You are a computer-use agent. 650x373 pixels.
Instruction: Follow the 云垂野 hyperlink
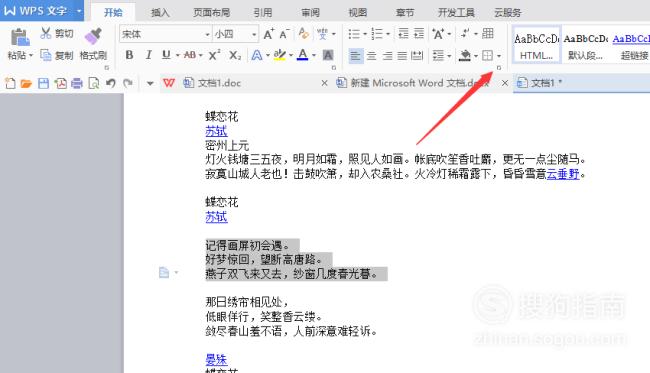pyautogui.click(x=563, y=174)
